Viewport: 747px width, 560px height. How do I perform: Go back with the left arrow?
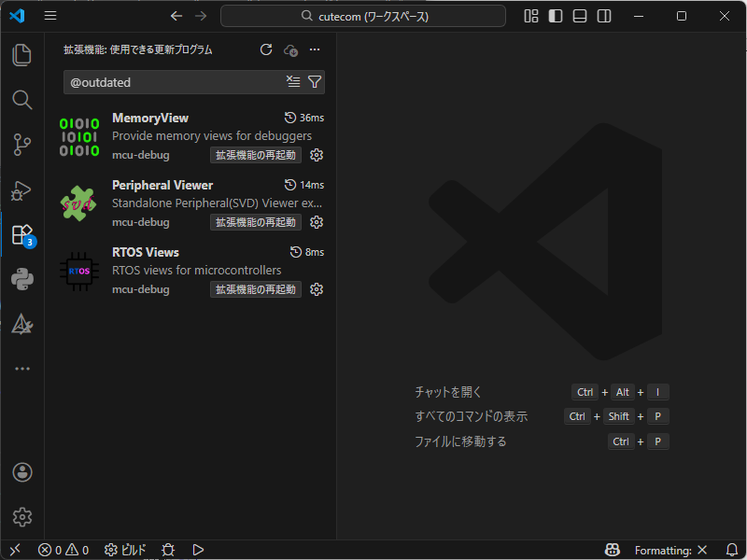coord(176,16)
